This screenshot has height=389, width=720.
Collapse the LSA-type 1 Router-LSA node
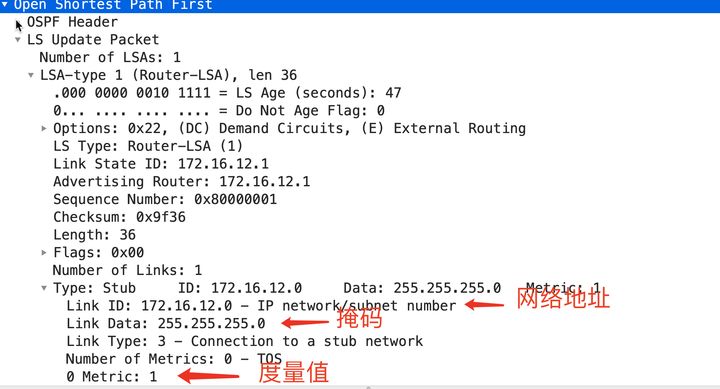pos(31,75)
